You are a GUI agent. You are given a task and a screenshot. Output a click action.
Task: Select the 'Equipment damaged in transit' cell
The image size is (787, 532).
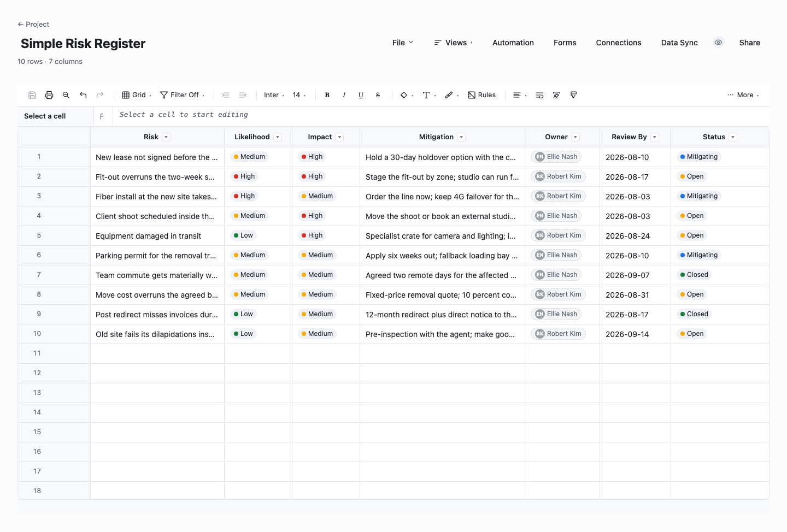tap(157, 236)
